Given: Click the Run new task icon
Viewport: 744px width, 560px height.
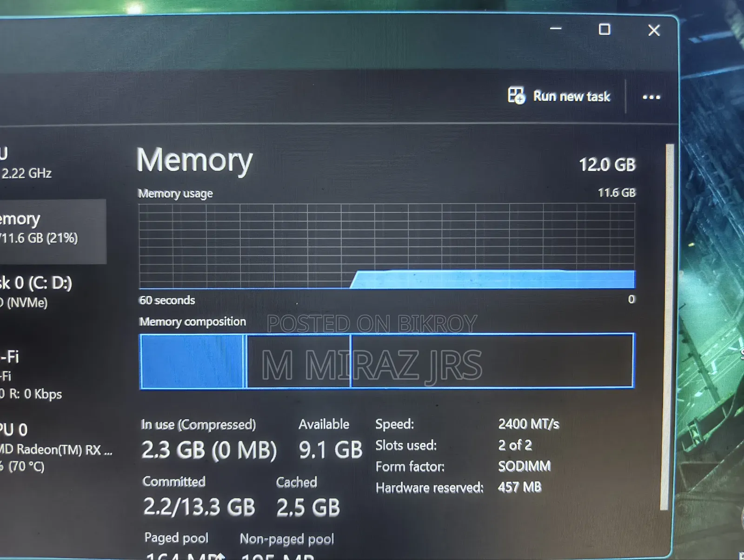Looking at the screenshot, I should click(x=516, y=96).
